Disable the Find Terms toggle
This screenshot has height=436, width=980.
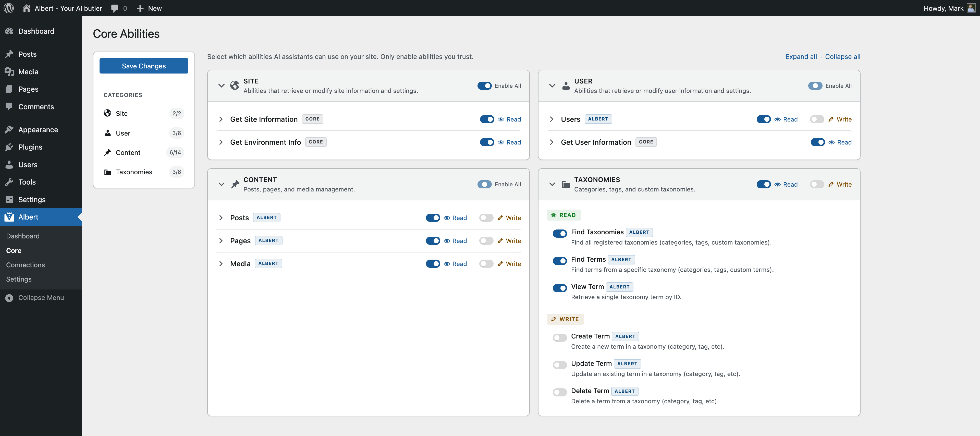(x=560, y=261)
